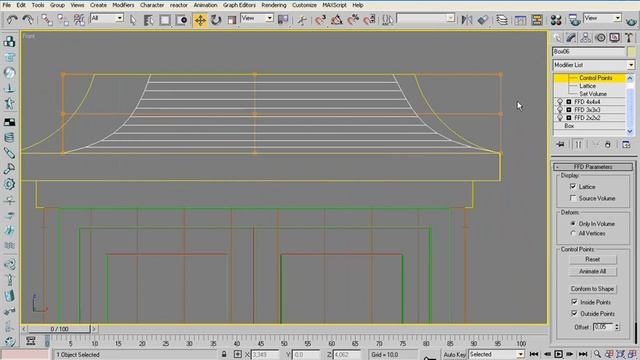Switch to the Motion panel tab icon
Image resolution: width=640 pixels, height=360 pixels.
tap(600, 38)
